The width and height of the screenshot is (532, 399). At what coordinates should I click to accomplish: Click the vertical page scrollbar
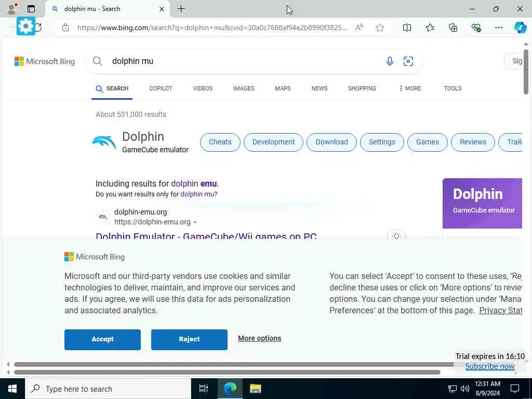click(526, 72)
